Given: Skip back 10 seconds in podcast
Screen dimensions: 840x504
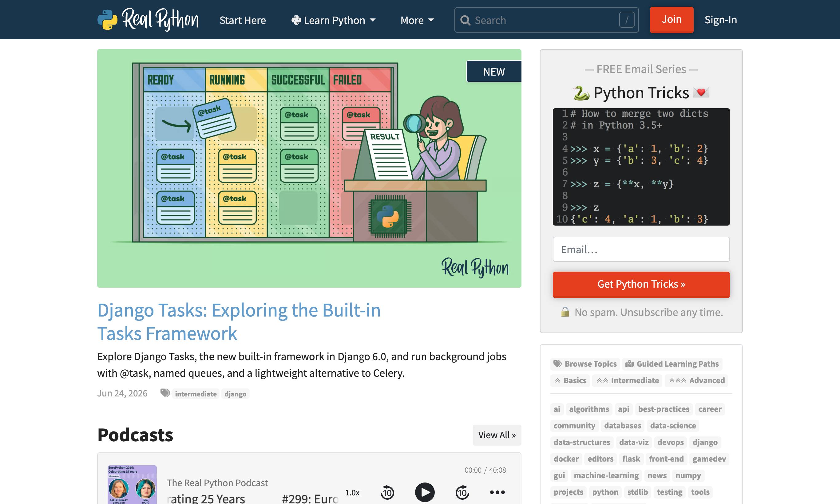Looking at the screenshot, I should point(387,492).
